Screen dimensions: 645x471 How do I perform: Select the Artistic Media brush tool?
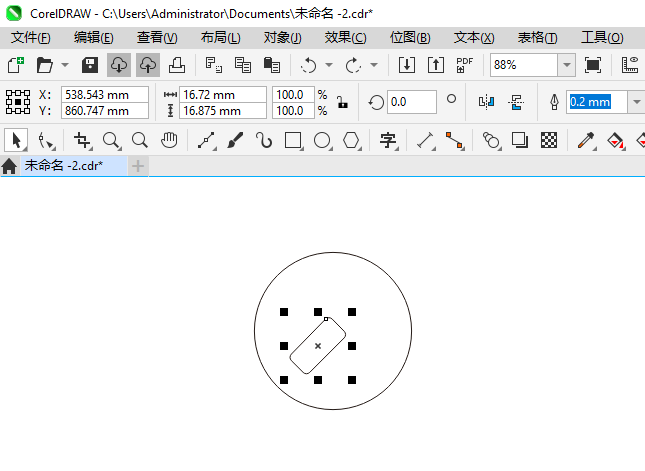[x=235, y=141]
